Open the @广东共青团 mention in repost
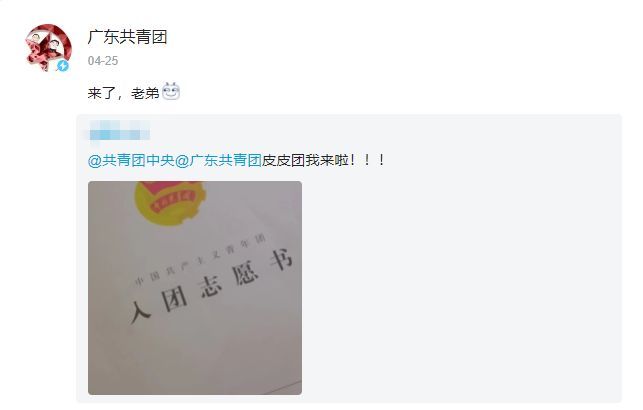643x410 pixels. (219, 160)
